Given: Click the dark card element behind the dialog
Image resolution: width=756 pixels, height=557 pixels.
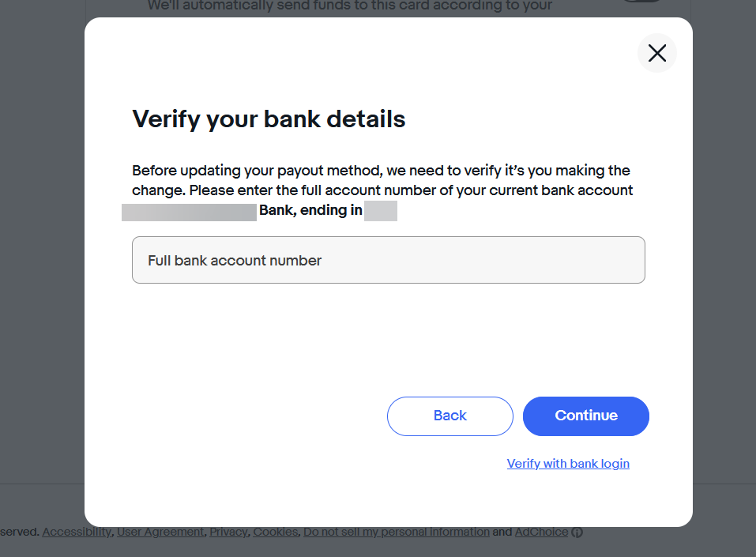Looking at the screenshot, I should pyautogui.click(x=641, y=2).
